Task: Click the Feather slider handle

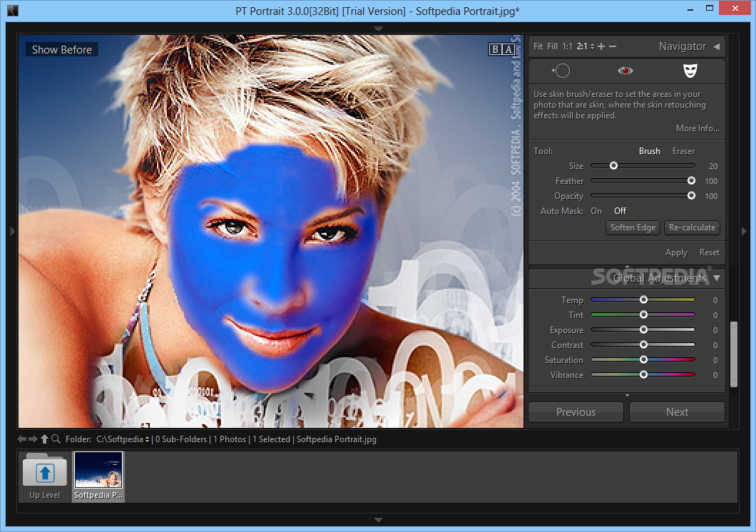Action: pos(691,180)
